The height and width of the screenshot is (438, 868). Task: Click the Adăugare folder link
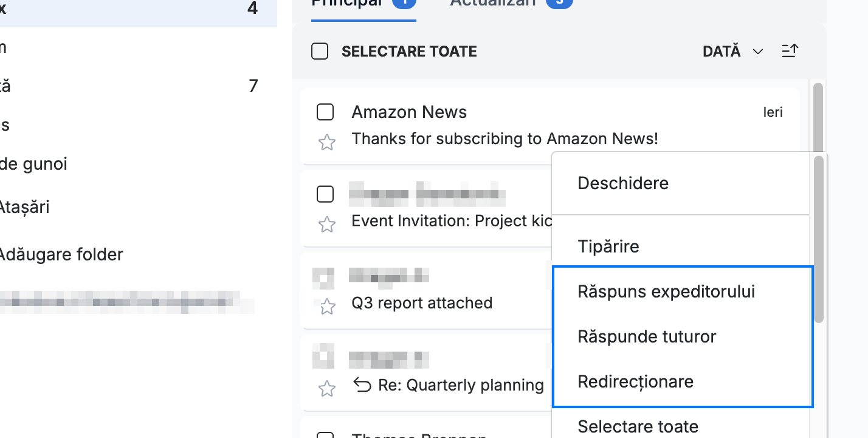pyautogui.click(x=60, y=254)
